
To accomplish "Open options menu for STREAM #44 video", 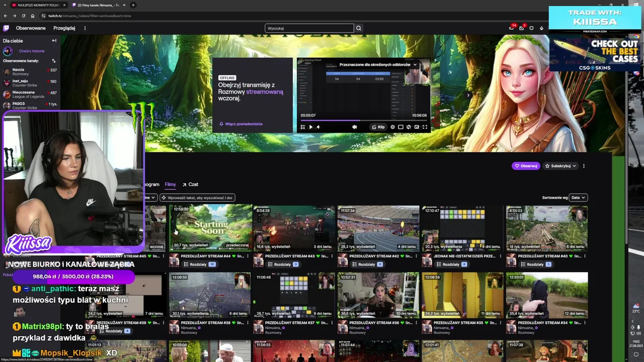I will 248,256.
